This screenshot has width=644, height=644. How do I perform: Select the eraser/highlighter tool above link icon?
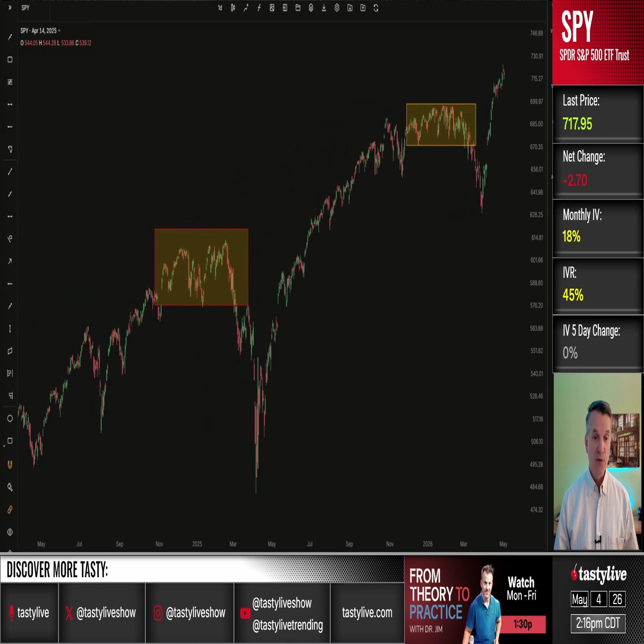(x=10, y=487)
